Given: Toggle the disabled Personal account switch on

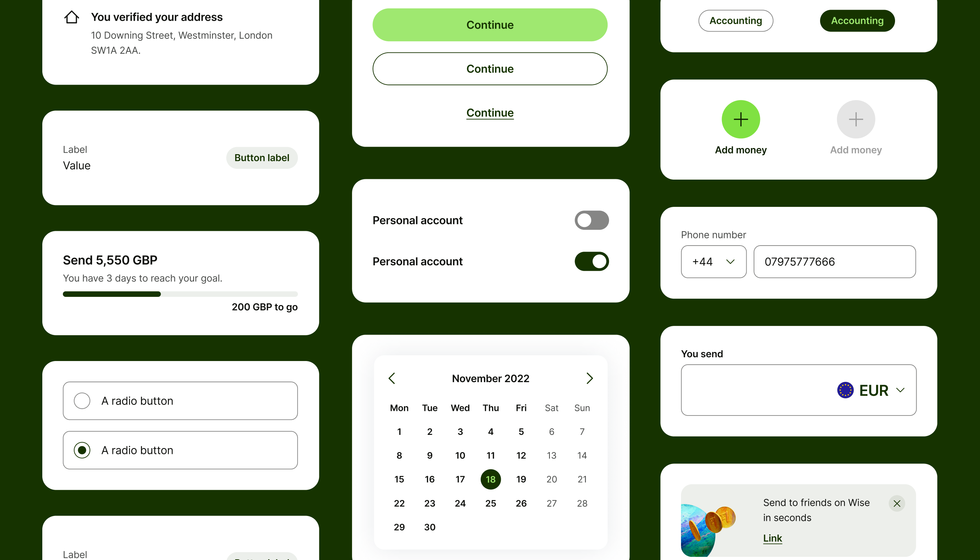Looking at the screenshot, I should click(x=592, y=220).
